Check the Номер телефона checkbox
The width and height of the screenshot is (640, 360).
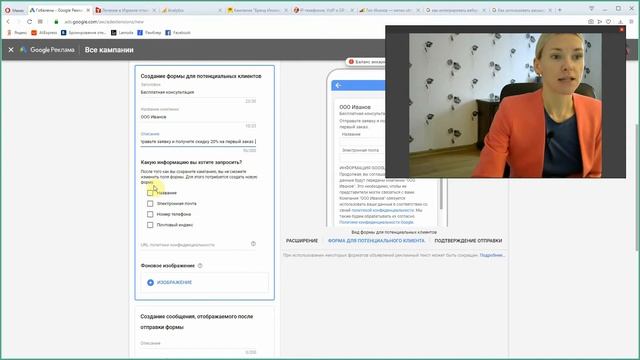150,214
